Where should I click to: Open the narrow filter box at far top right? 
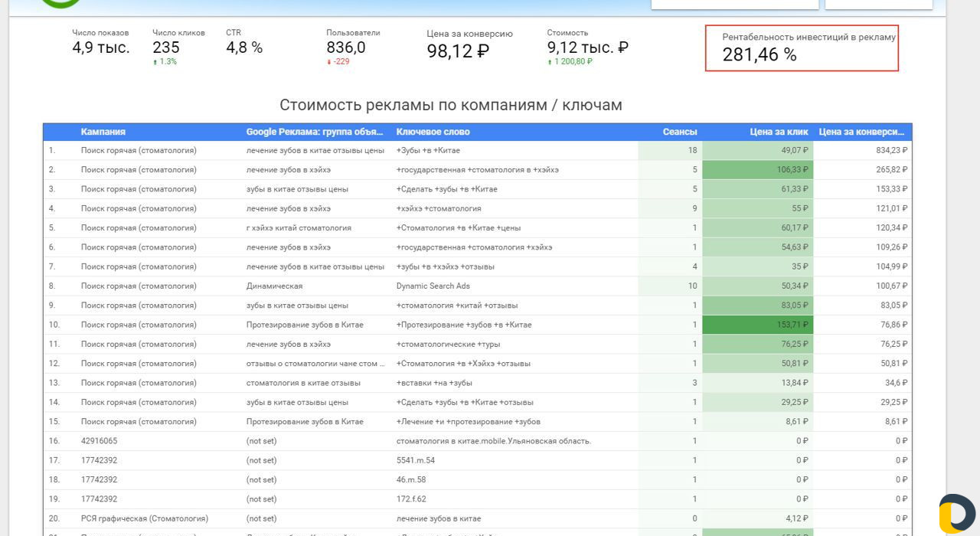click(x=878, y=4)
